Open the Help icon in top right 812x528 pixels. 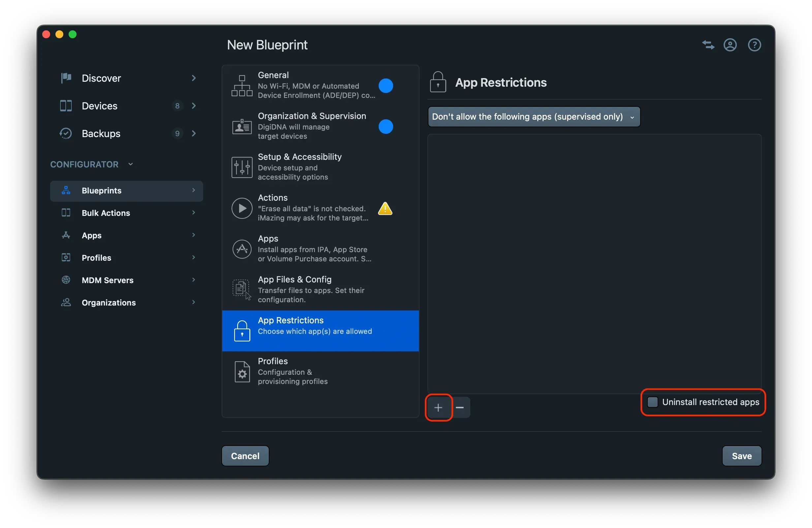[754, 44]
